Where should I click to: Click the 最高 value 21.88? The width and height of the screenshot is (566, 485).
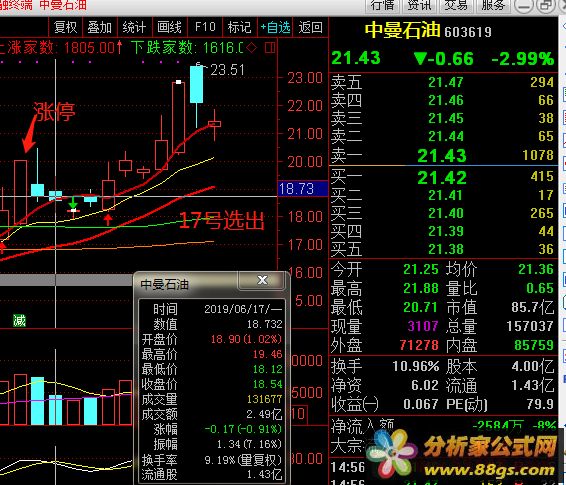click(x=421, y=288)
